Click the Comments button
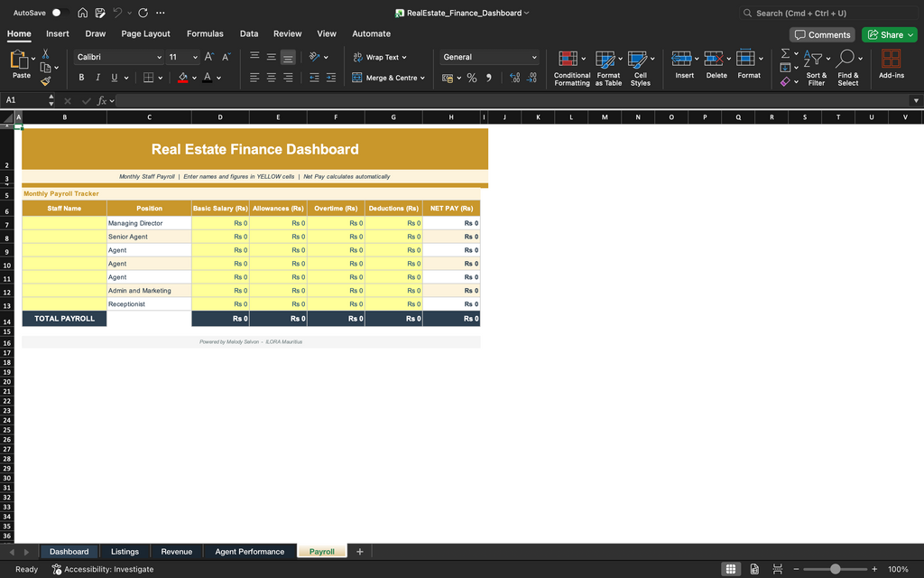 [822, 35]
